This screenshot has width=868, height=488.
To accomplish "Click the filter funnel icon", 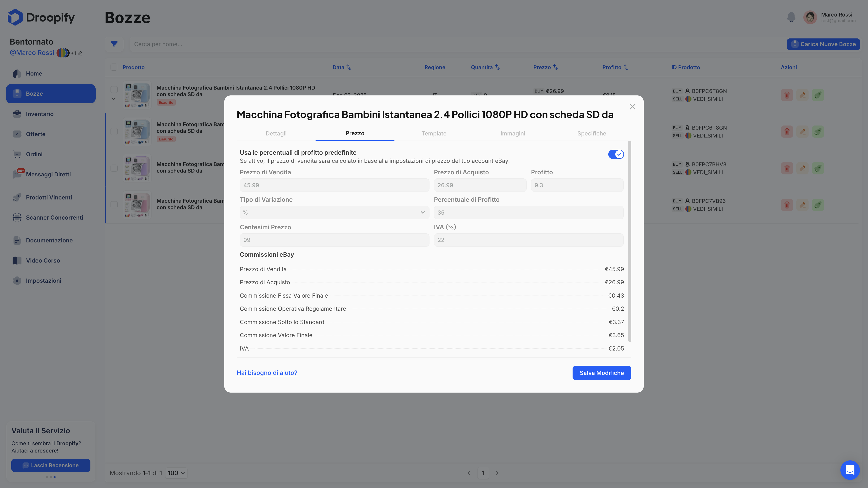I will point(114,44).
